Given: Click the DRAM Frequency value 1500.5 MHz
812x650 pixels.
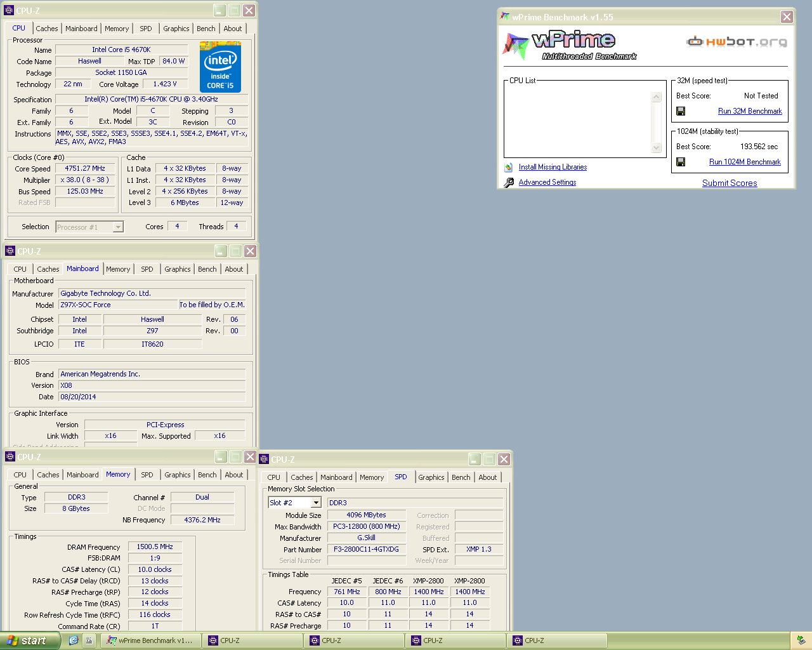Looking at the screenshot, I should coord(155,547).
